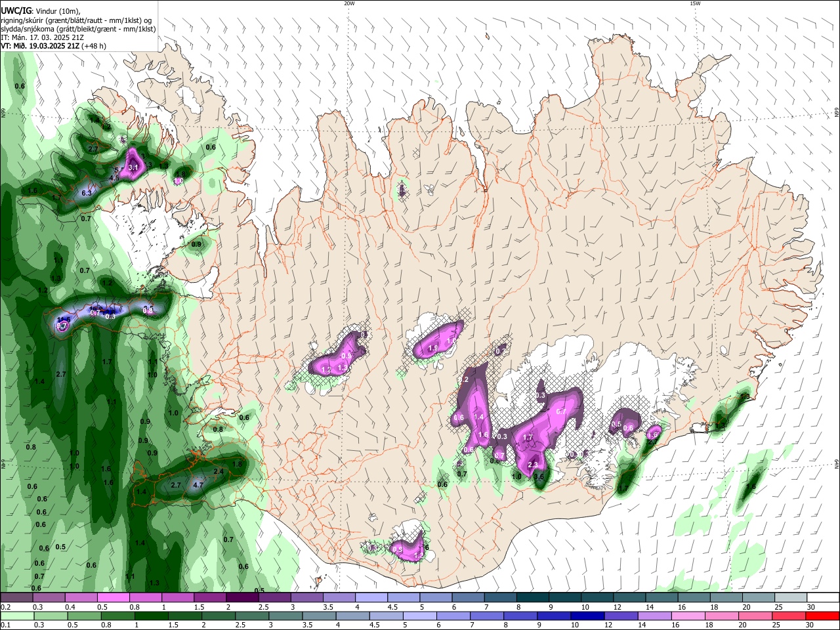Click the light pink 16 swatch in lower legend
840x630 pixels.
coord(688,616)
